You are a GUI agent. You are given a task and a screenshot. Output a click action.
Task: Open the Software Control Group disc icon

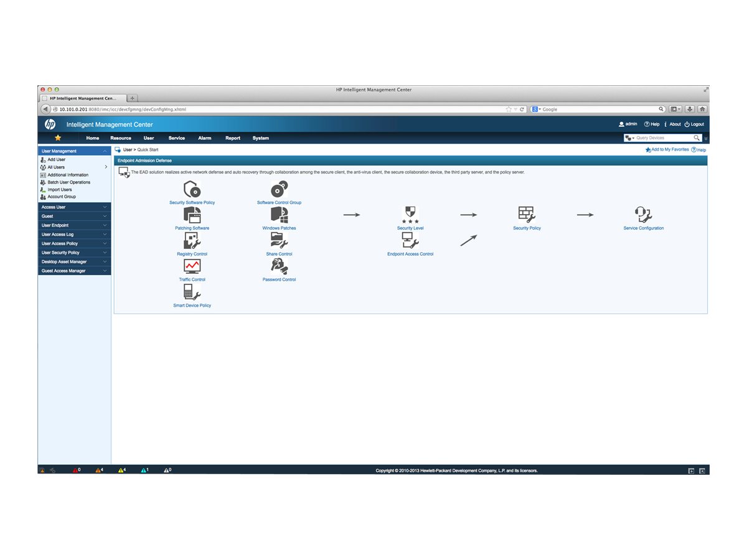(279, 190)
